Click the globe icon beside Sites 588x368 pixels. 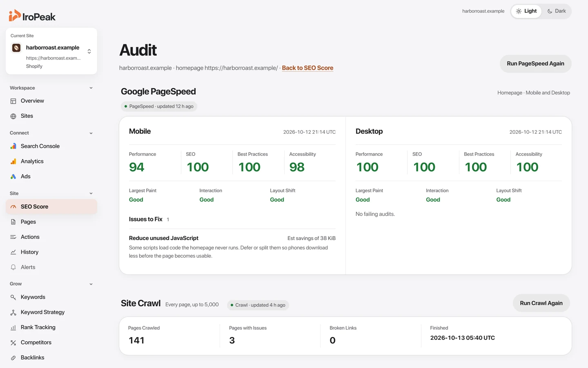(x=13, y=116)
